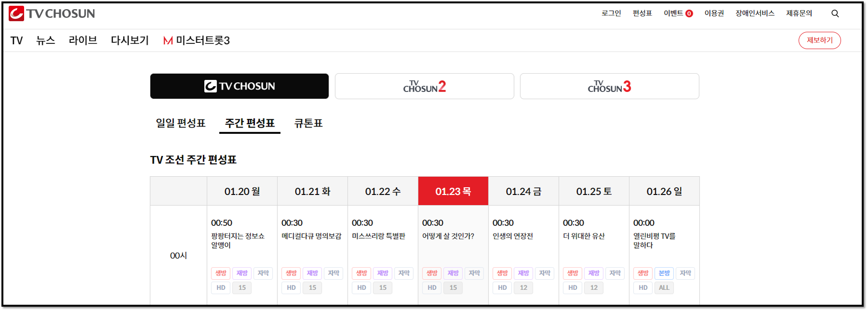
Task: Click program title 팡팡터지는 정보쇼 알맹이
Action: (237, 241)
